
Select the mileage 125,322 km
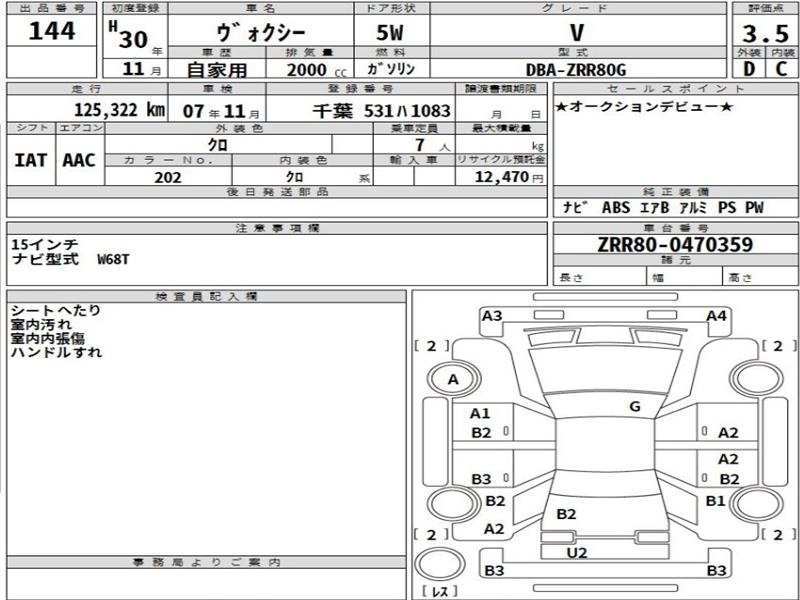[120, 109]
